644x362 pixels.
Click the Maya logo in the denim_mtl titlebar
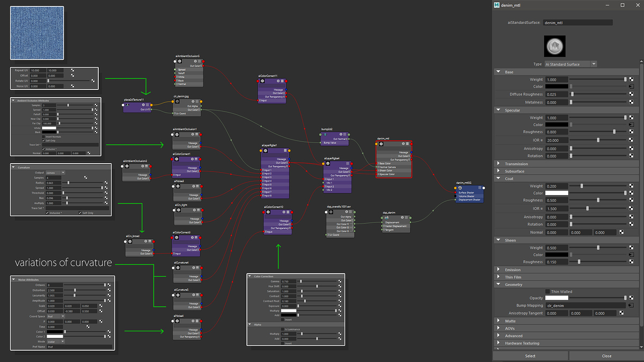click(497, 5)
